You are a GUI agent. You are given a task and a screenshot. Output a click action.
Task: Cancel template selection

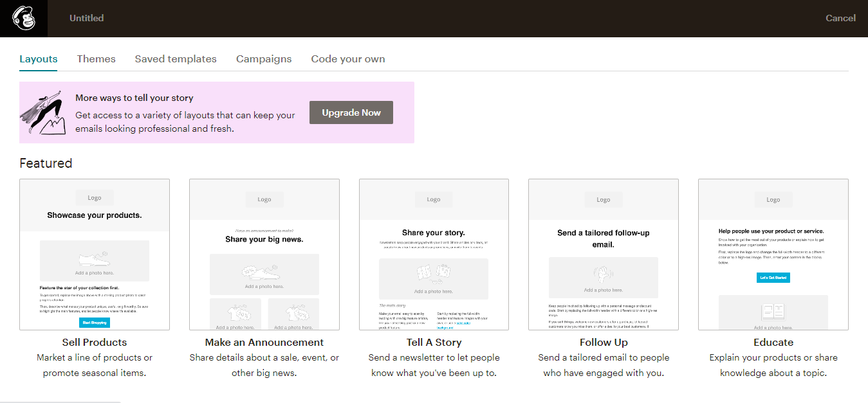(840, 18)
